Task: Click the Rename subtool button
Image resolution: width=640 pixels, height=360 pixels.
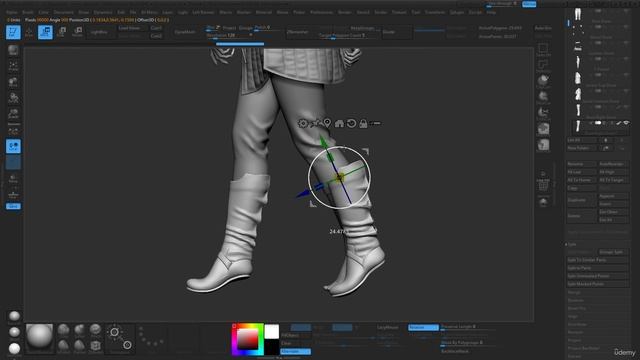Action: [581, 164]
